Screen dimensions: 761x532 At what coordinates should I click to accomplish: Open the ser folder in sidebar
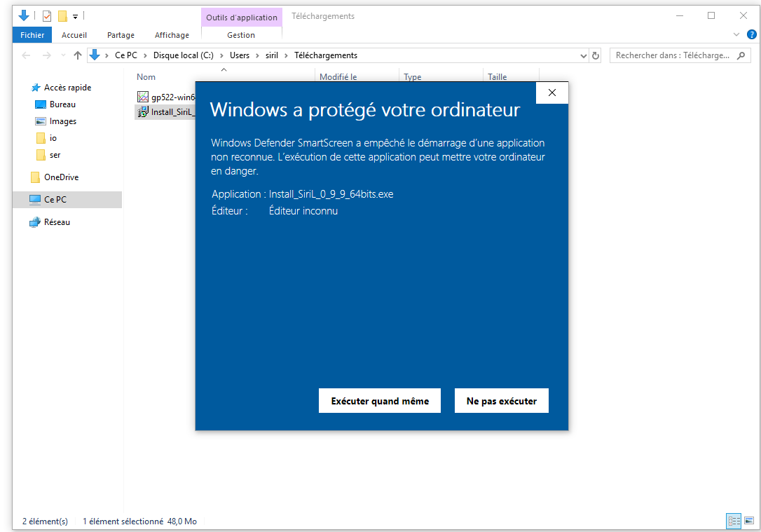point(55,156)
